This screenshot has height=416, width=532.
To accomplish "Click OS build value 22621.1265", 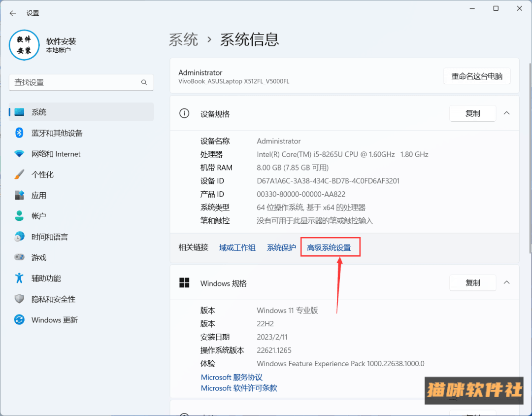I will point(274,350).
